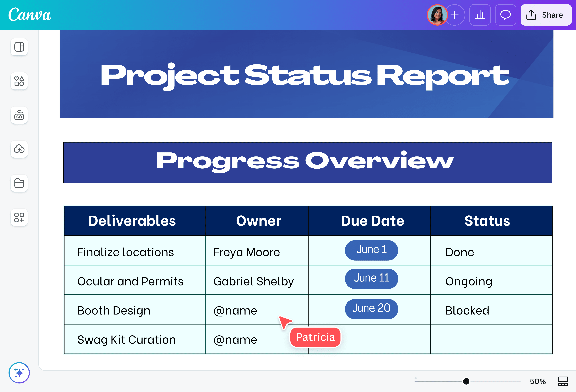The image size is (576, 392).
Task: Open the Elements panel
Action: (19, 81)
